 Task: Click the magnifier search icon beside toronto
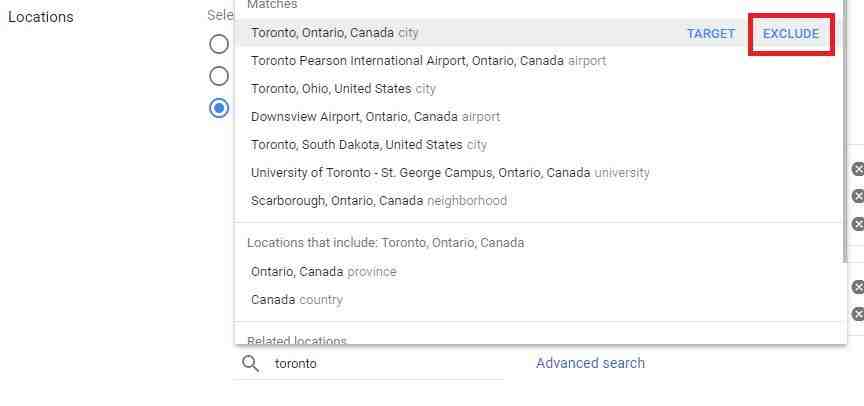point(250,364)
